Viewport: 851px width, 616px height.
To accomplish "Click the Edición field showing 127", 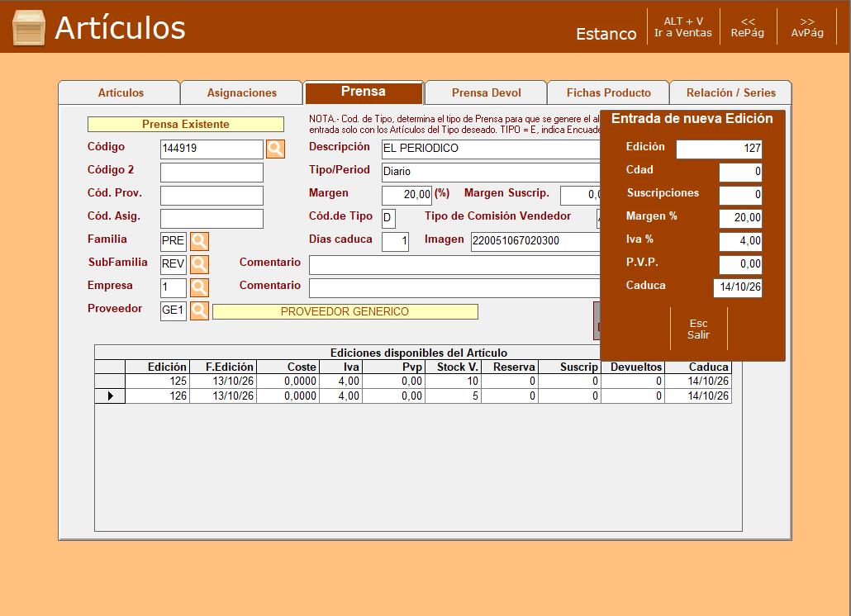I will [x=719, y=149].
